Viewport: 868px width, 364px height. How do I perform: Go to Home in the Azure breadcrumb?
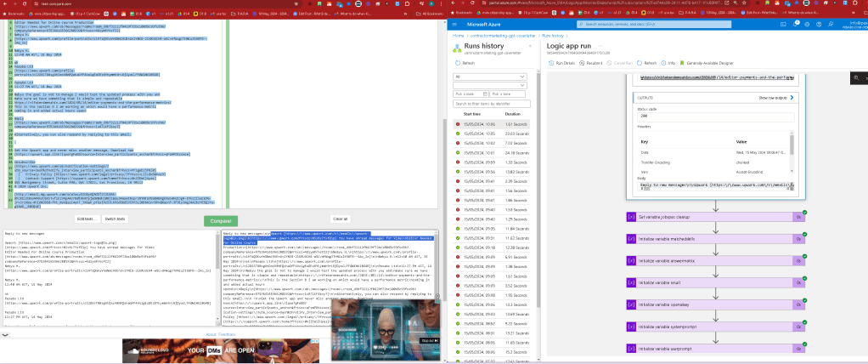pyautogui.click(x=457, y=36)
